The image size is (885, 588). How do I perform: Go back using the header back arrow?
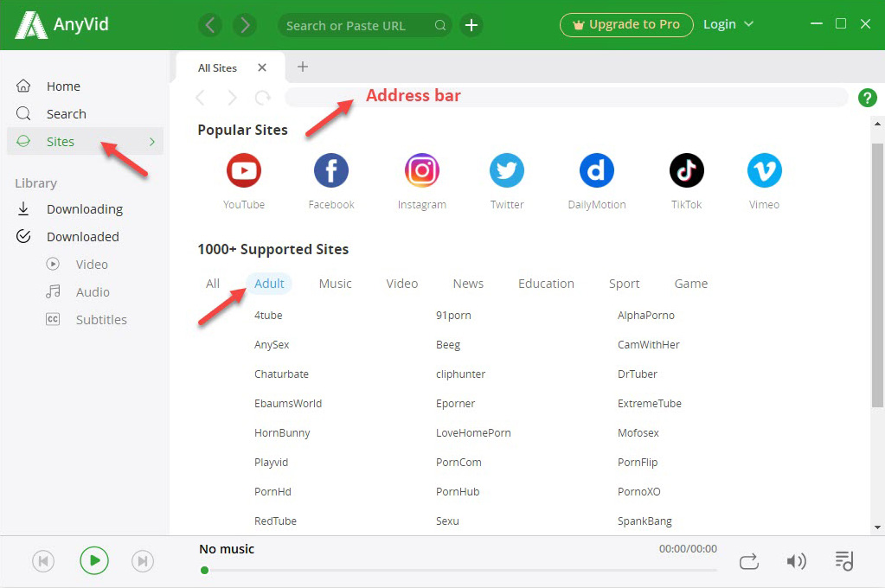pyautogui.click(x=210, y=25)
